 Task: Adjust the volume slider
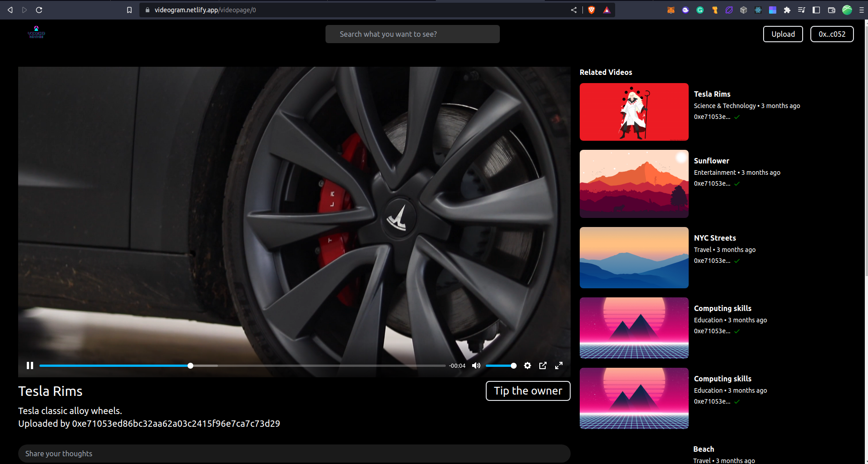pos(501,365)
